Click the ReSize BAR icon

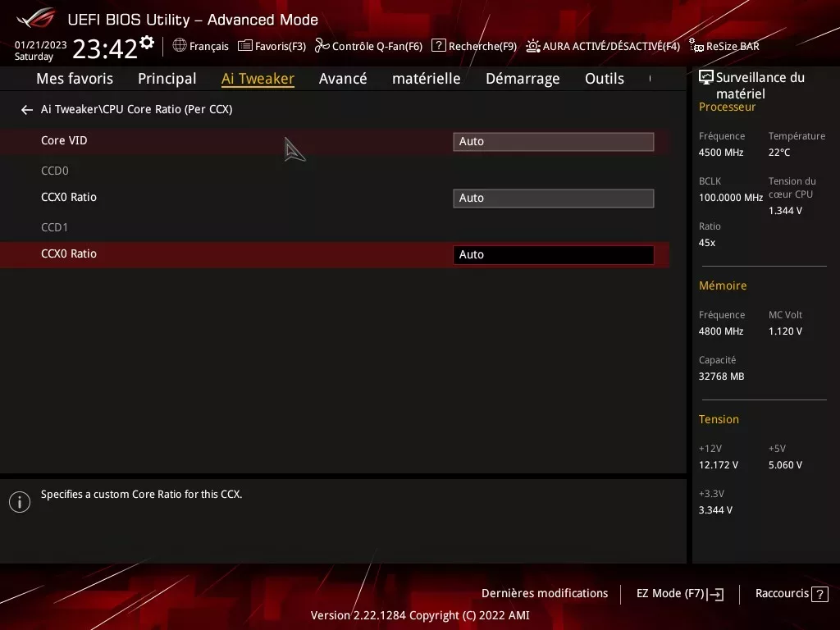click(x=695, y=46)
